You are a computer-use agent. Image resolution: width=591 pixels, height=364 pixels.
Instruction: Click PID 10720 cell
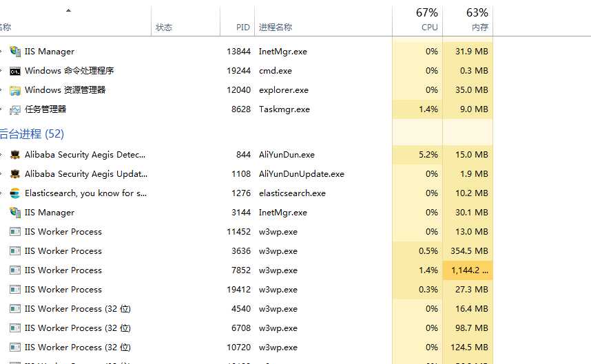point(238,347)
